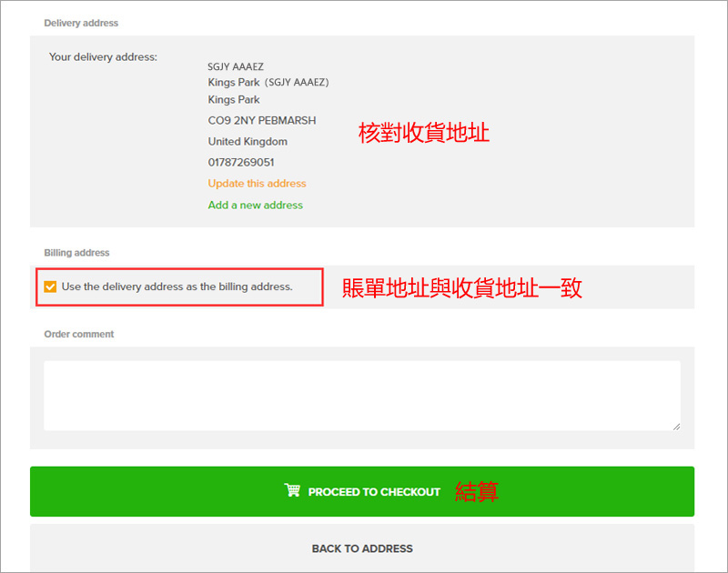Click the postcode line CO9 2NY PEBMARSH
This screenshot has width=728, height=573.
click(262, 121)
